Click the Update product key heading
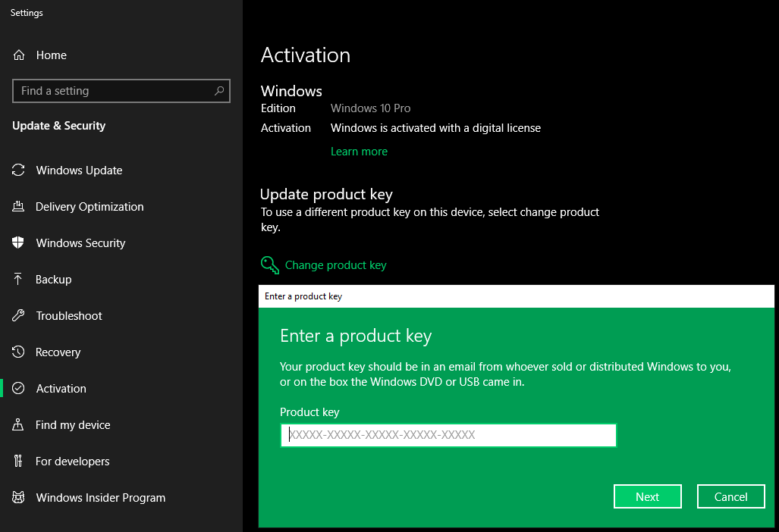This screenshot has height=532, width=779. 326,194
